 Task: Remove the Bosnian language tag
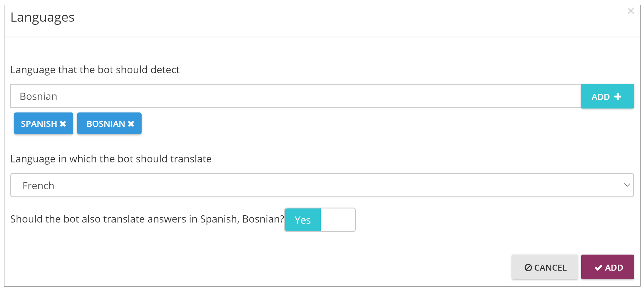click(x=131, y=124)
